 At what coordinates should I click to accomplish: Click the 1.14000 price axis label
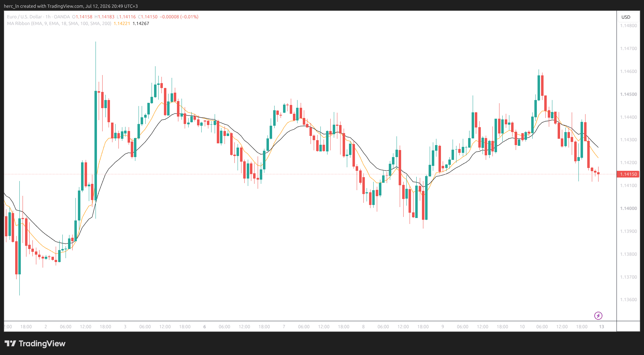628,208
